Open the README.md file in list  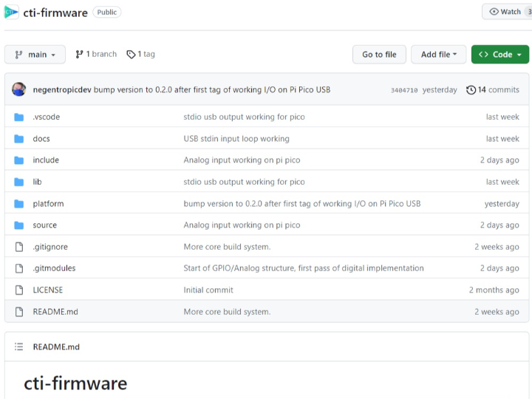(55, 311)
